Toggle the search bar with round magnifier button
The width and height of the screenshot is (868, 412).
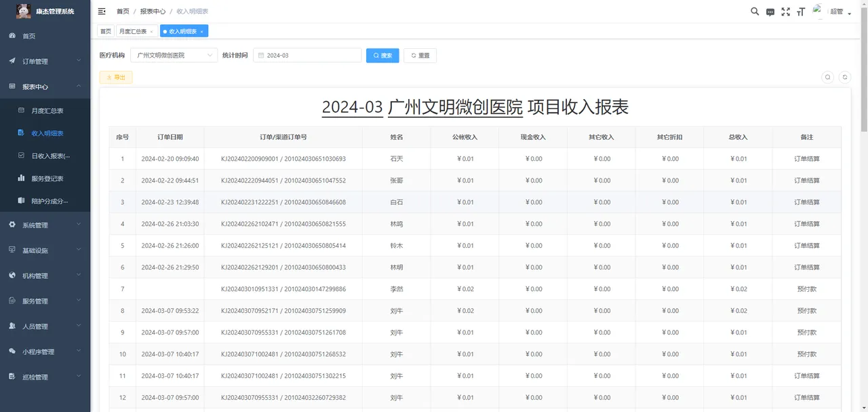pyautogui.click(x=828, y=77)
